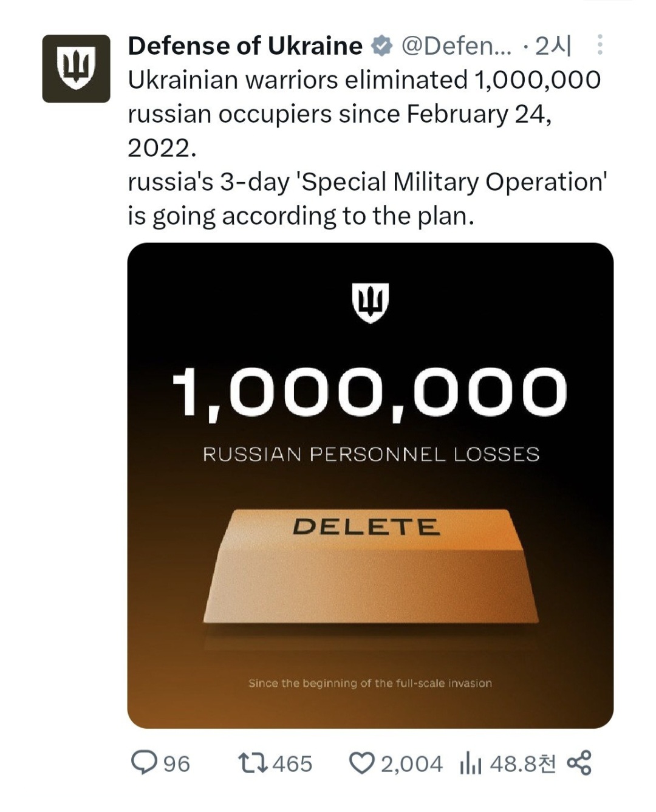
Task: Click the trident emblem inside the image
Action: click(370, 302)
